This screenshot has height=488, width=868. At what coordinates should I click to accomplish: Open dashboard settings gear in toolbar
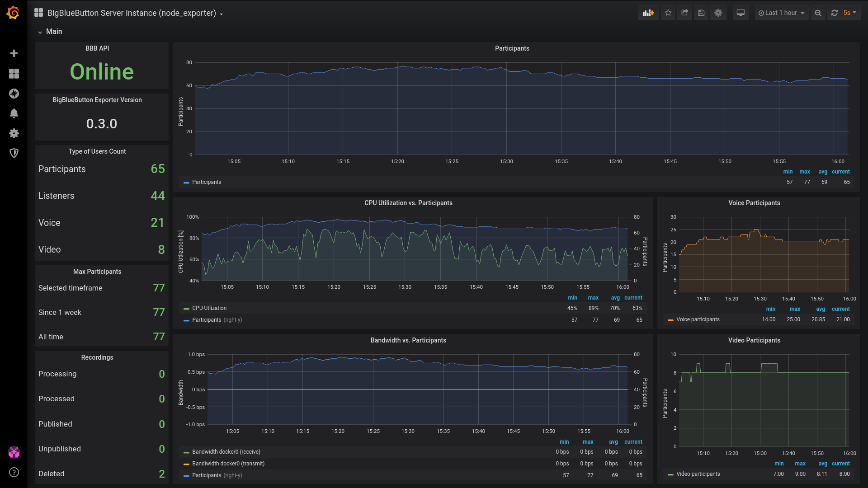click(x=718, y=13)
